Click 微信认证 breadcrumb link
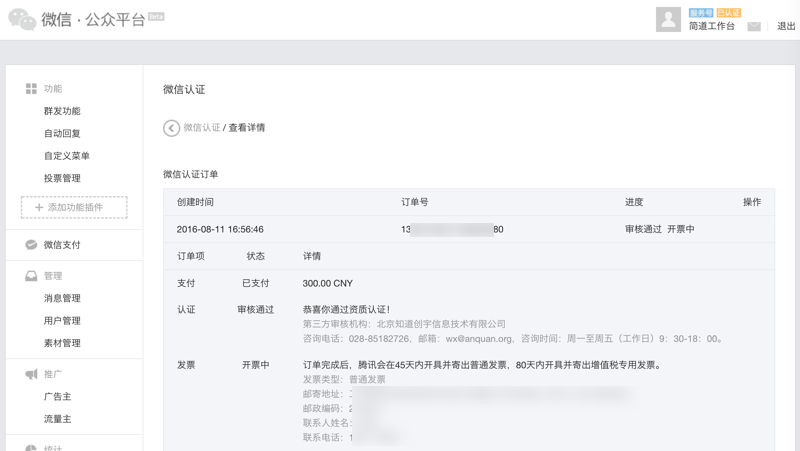Image resolution: width=800 pixels, height=451 pixels. pyautogui.click(x=202, y=128)
